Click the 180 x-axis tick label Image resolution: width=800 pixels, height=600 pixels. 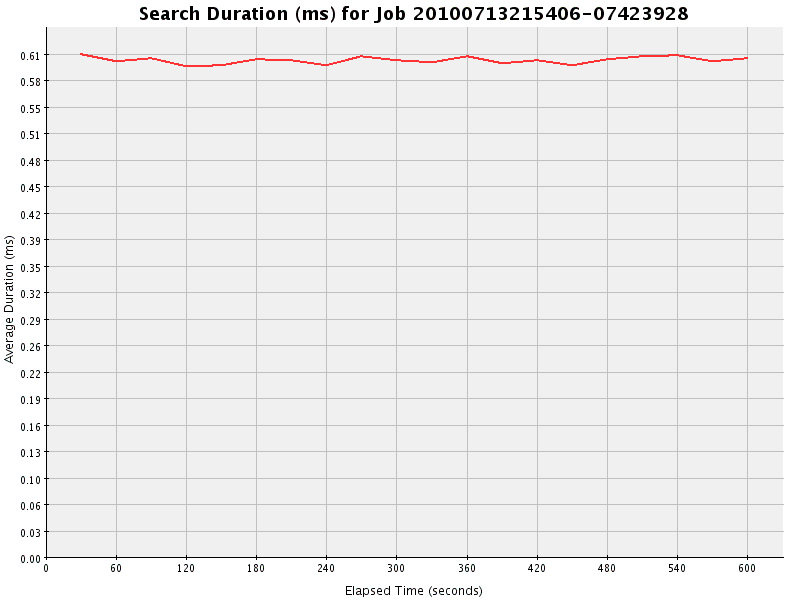(256, 568)
